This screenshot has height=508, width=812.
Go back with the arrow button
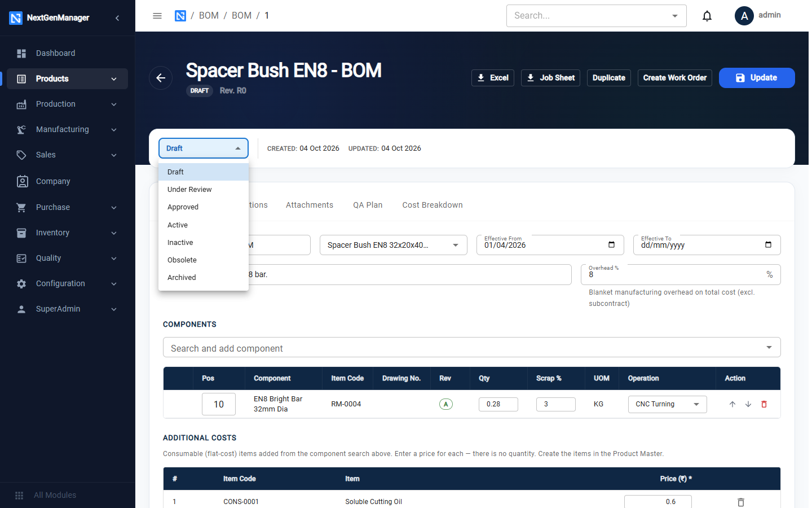161,78
